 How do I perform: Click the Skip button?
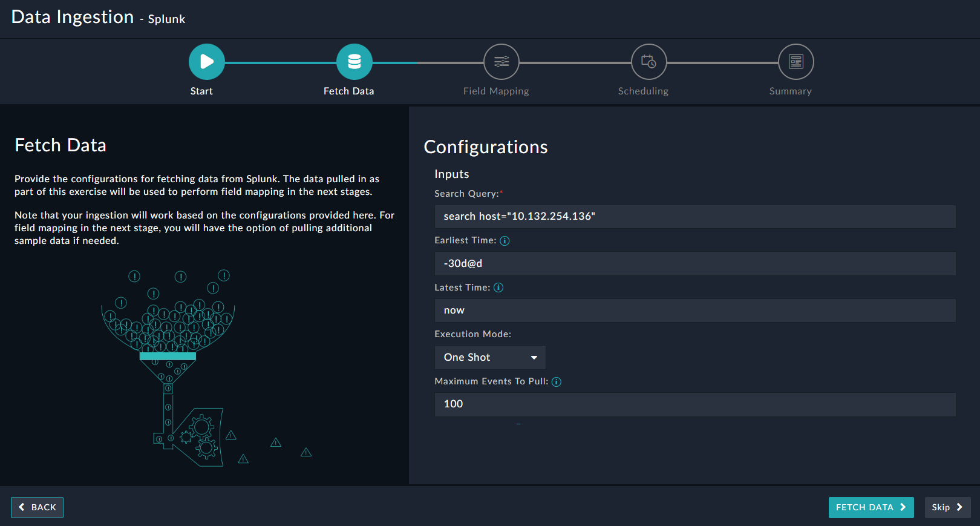tap(947, 507)
